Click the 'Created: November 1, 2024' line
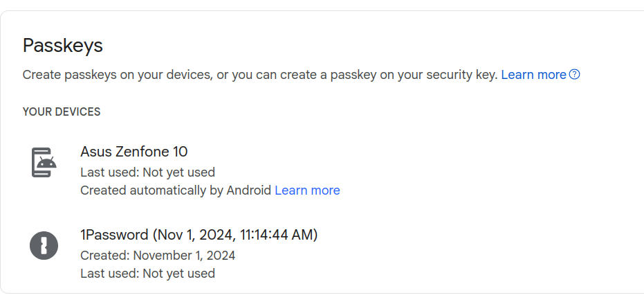This screenshot has width=644, height=302. click(158, 256)
